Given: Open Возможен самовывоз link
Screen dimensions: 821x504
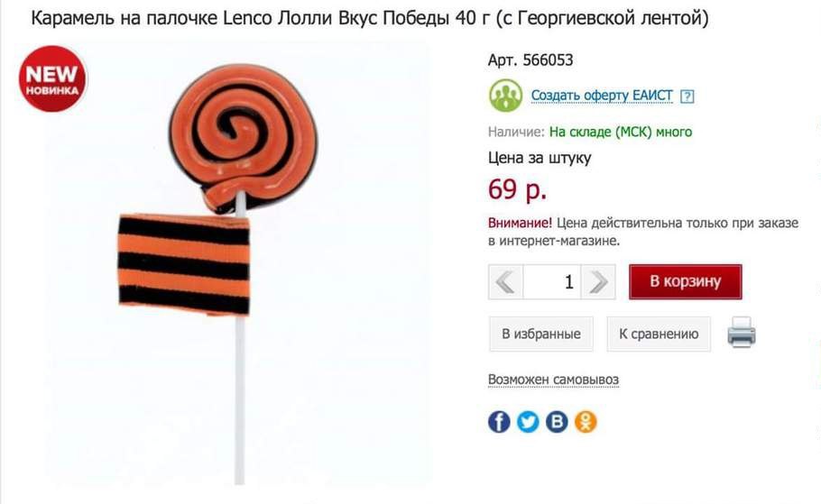Looking at the screenshot, I should tap(553, 380).
